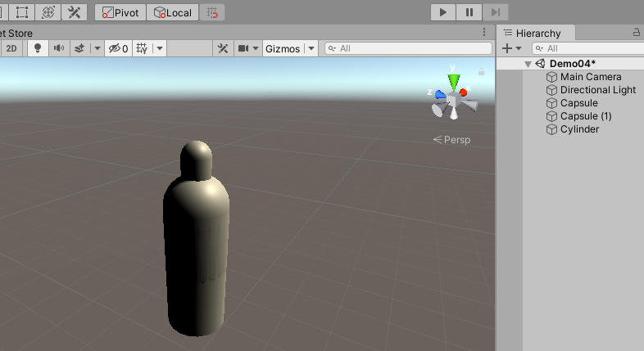Select the Hierarchy tab
The width and height of the screenshot is (644, 351).
536,34
